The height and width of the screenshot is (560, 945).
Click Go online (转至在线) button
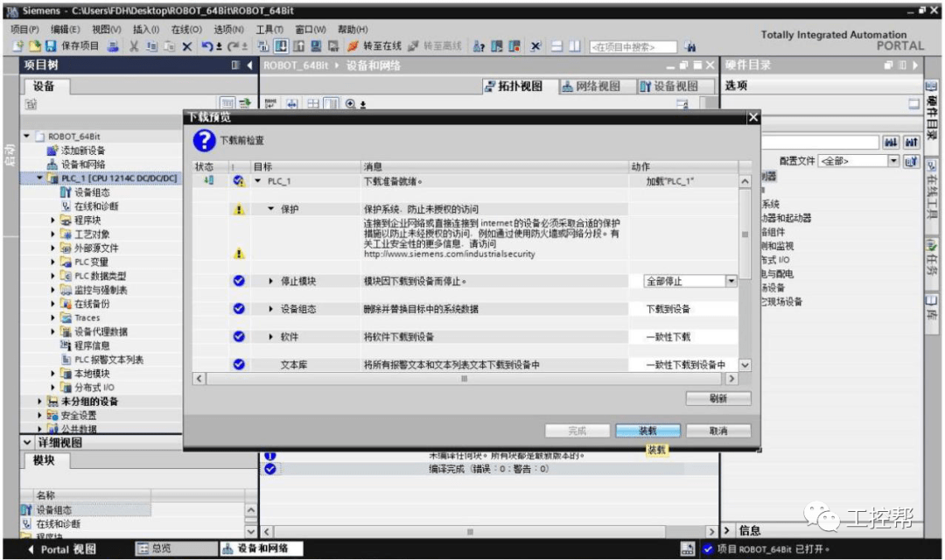tap(374, 46)
